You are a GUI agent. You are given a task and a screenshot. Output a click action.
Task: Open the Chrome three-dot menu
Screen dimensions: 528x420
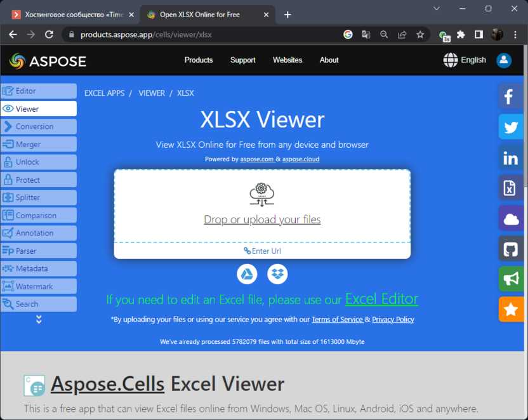click(x=515, y=34)
